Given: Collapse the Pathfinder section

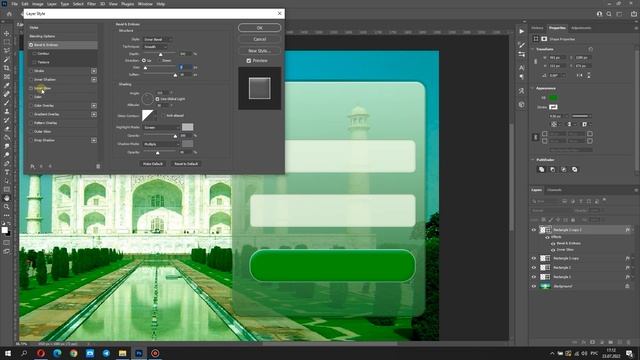Looking at the screenshot, I should click(533, 160).
